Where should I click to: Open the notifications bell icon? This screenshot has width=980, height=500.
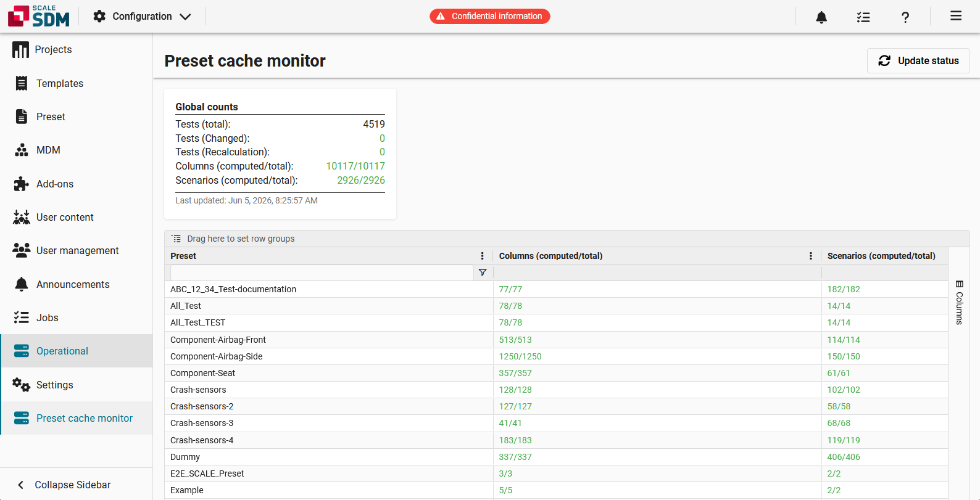pos(821,17)
